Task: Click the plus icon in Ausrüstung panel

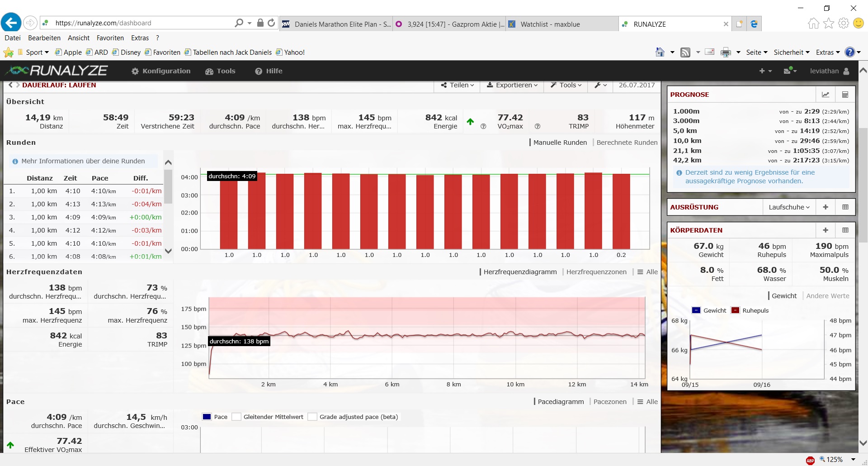Action: click(x=826, y=207)
